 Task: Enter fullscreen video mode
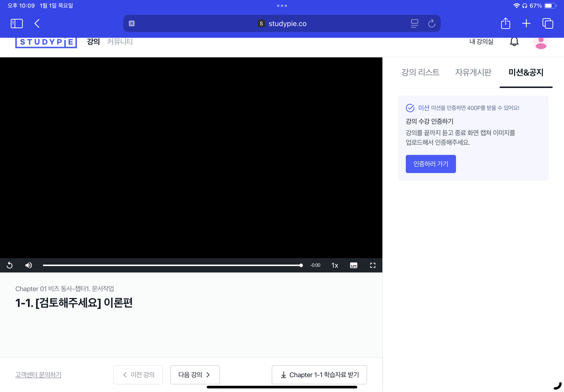tap(373, 265)
